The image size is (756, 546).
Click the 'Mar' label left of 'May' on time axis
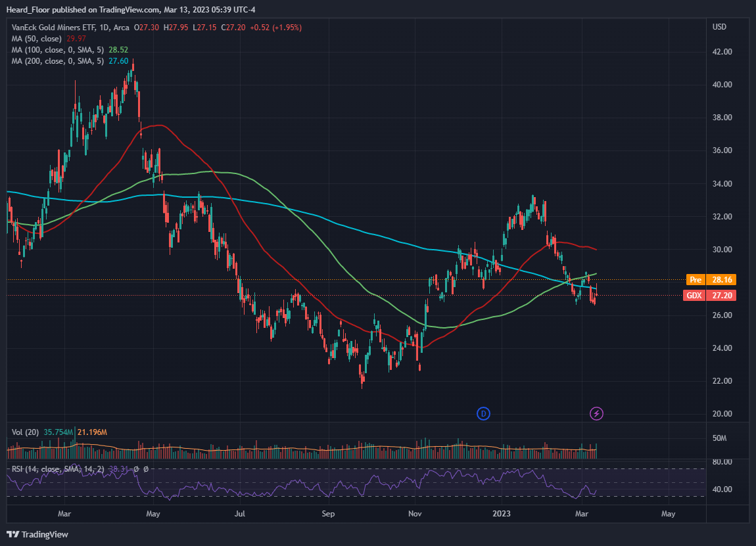click(x=64, y=514)
